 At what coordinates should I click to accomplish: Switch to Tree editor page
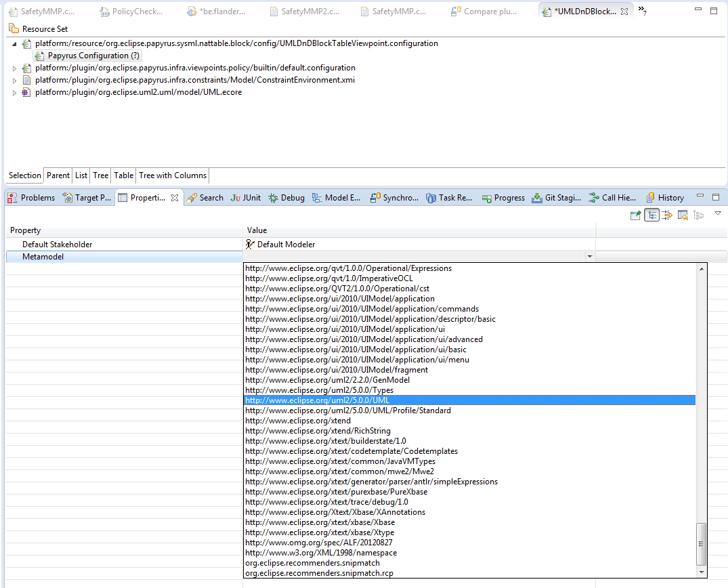click(101, 175)
